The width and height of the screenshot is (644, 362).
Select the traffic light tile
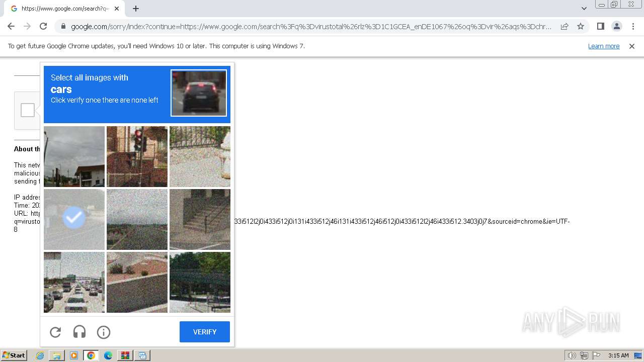point(137,156)
